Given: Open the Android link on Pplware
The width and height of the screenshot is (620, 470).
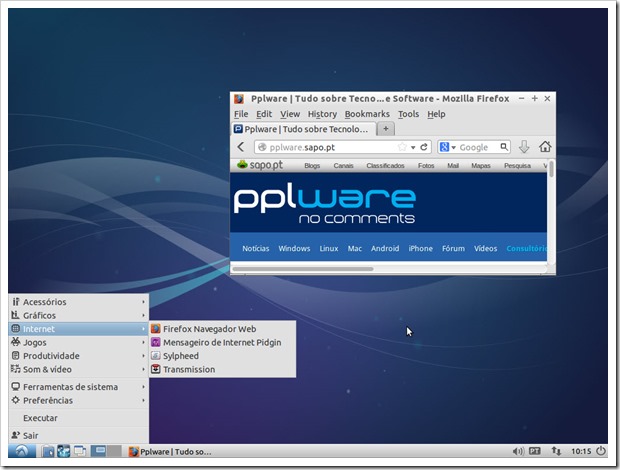Looking at the screenshot, I should pyautogui.click(x=385, y=249).
